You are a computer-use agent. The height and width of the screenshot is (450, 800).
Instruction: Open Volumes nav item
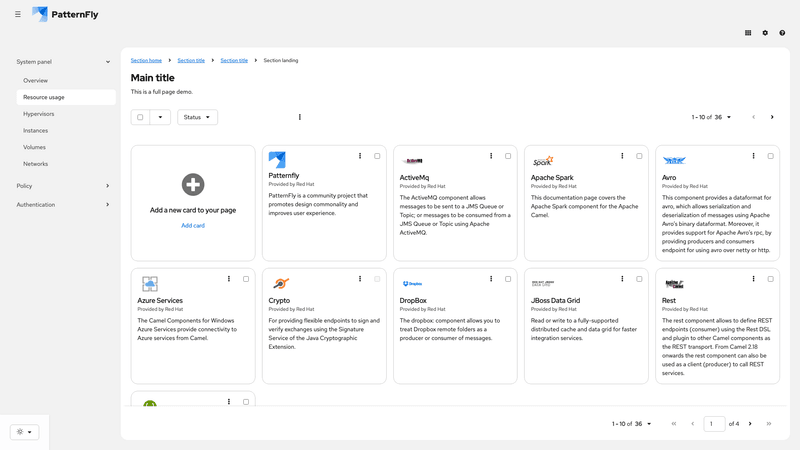[66, 147]
